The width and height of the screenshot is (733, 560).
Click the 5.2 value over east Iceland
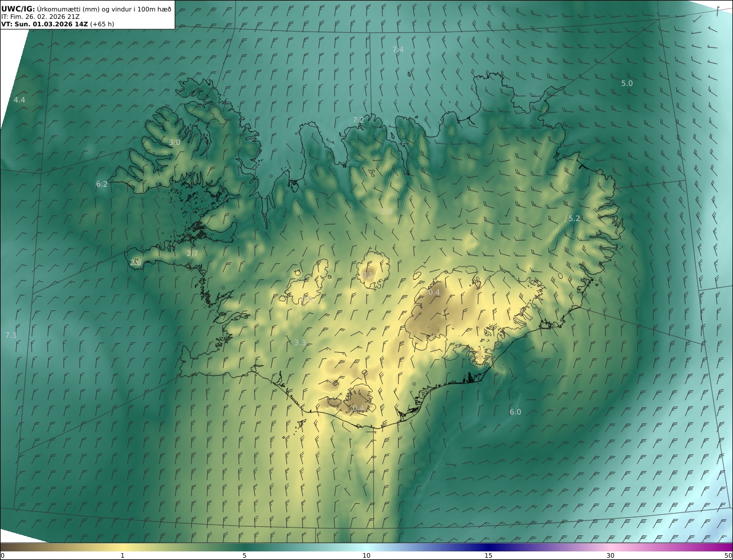pos(574,218)
